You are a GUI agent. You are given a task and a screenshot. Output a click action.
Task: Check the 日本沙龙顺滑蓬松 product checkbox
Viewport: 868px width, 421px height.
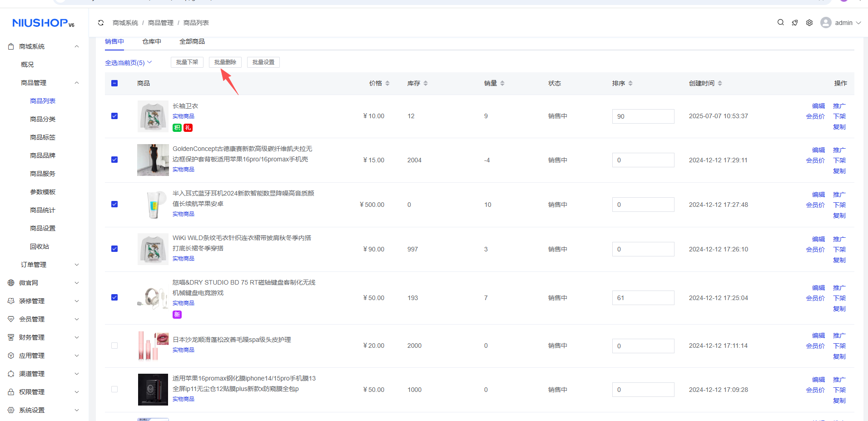(x=114, y=346)
